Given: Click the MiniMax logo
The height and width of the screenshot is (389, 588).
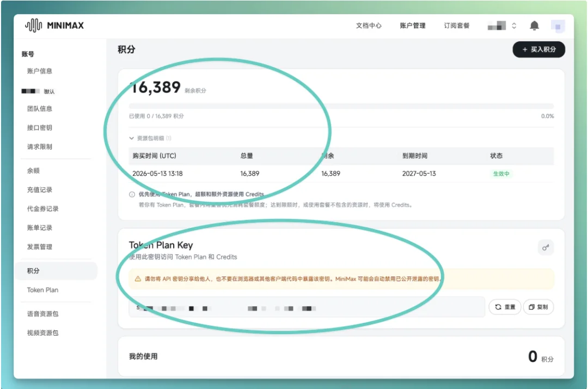Looking at the screenshot, I should tap(54, 26).
